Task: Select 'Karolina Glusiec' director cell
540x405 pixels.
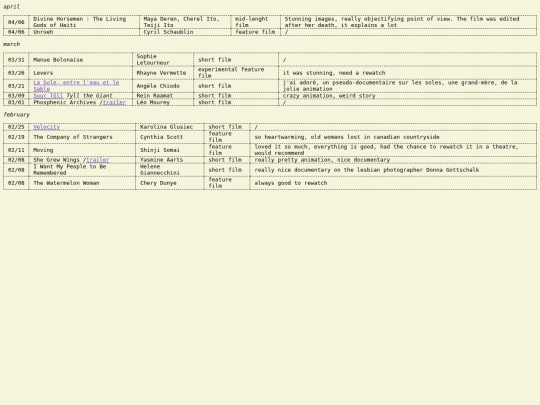Action: (x=170, y=127)
